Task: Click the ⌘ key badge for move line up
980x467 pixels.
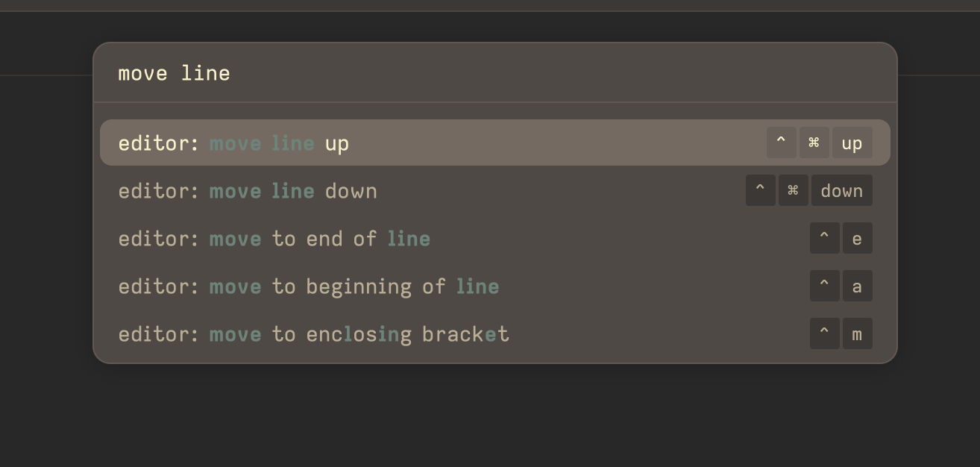Action: pyautogui.click(x=814, y=142)
